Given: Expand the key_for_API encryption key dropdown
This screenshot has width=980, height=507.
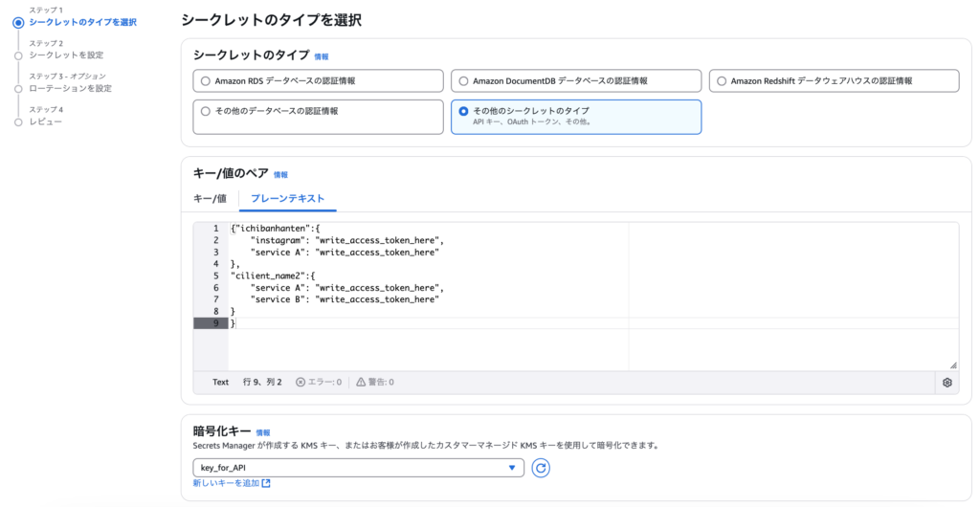Looking at the screenshot, I should (x=358, y=468).
